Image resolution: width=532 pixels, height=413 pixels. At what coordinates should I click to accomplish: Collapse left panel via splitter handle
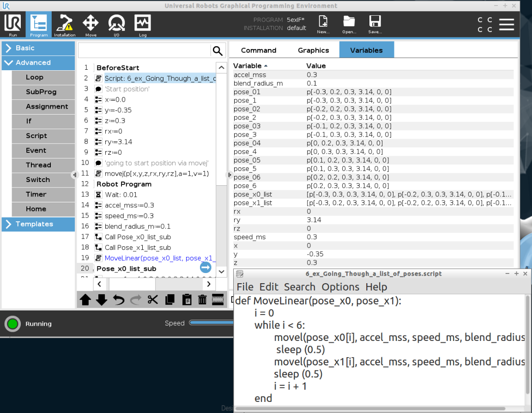tap(75, 175)
